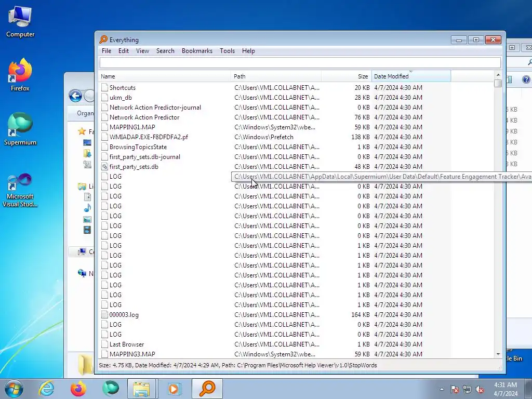Open the Tools menu
The height and width of the screenshot is (399, 532).
(228, 51)
